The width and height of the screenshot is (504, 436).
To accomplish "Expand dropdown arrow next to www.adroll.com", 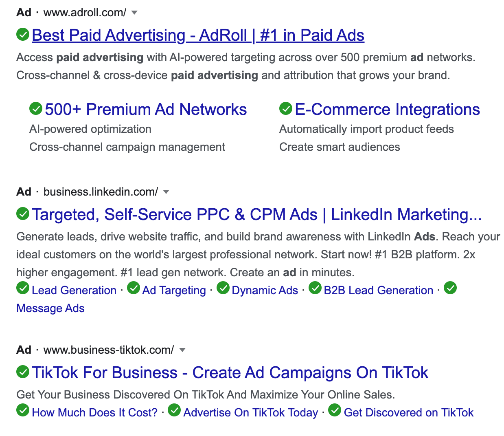I will point(134,13).
